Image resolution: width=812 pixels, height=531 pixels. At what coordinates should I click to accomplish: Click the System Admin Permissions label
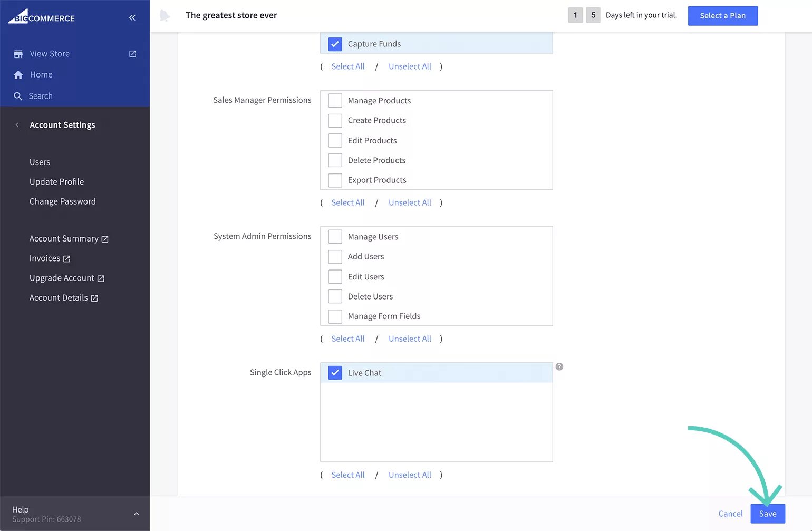(262, 236)
